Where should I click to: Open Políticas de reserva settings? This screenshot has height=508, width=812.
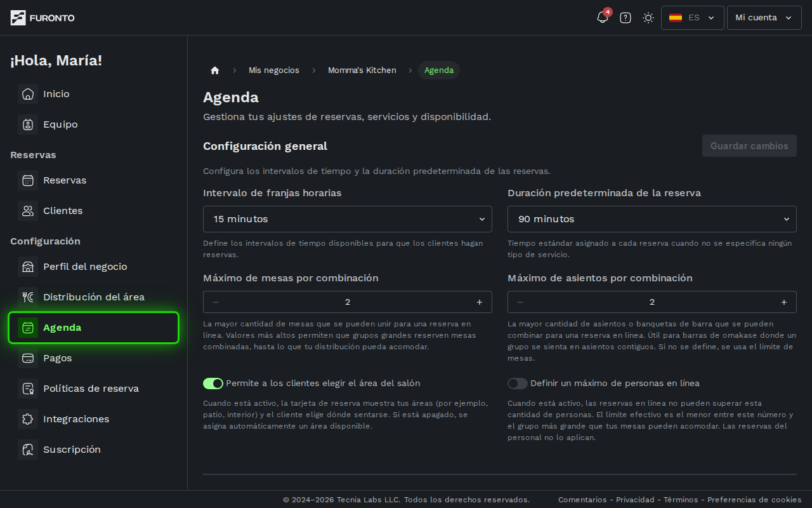(x=94, y=389)
